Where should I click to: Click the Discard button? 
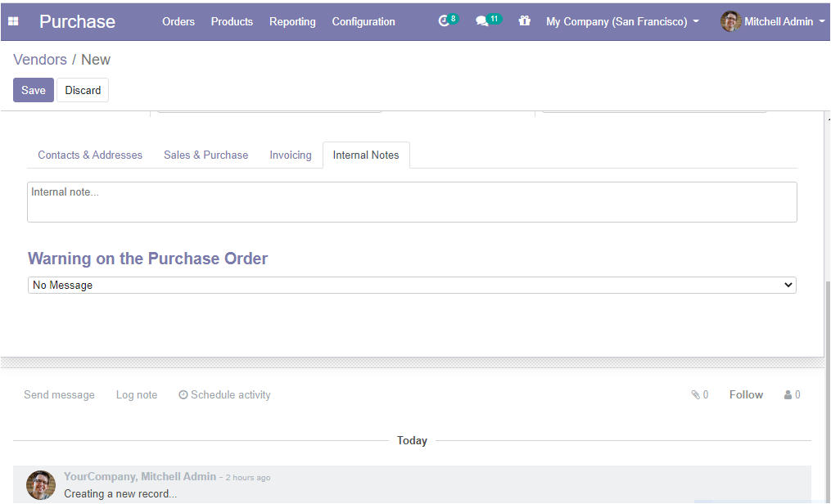pos(83,90)
